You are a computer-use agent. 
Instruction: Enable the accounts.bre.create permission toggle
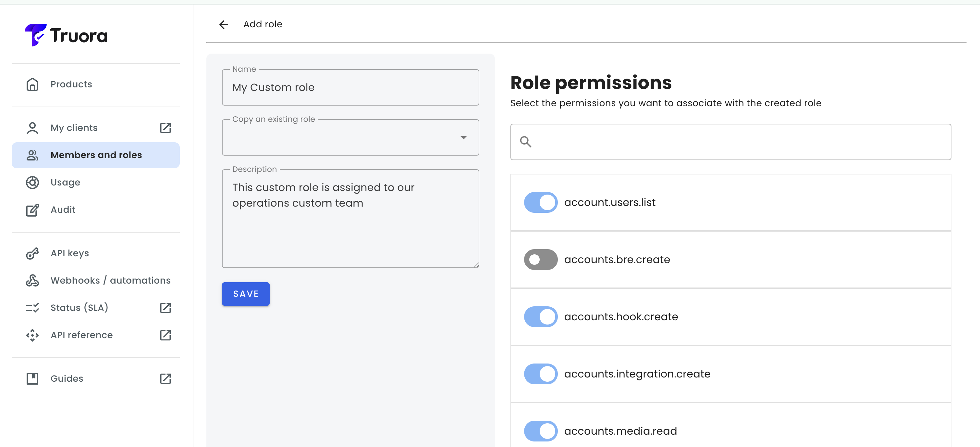pyautogui.click(x=541, y=259)
